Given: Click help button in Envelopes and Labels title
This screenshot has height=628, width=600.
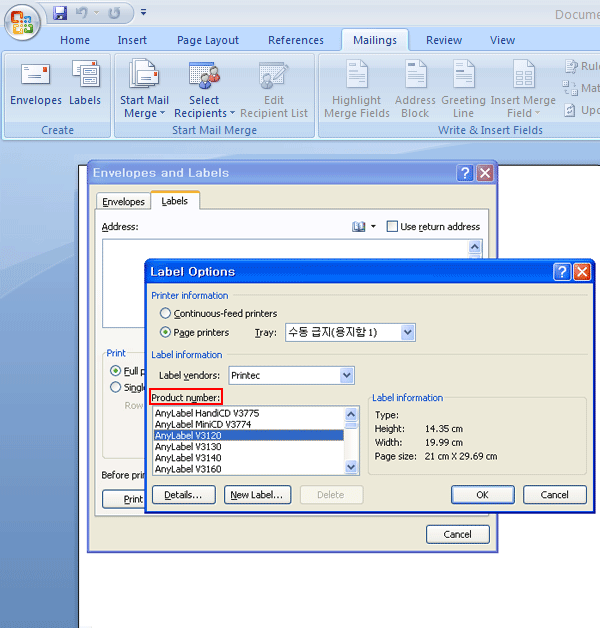Looking at the screenshot, I should (465, 173).
